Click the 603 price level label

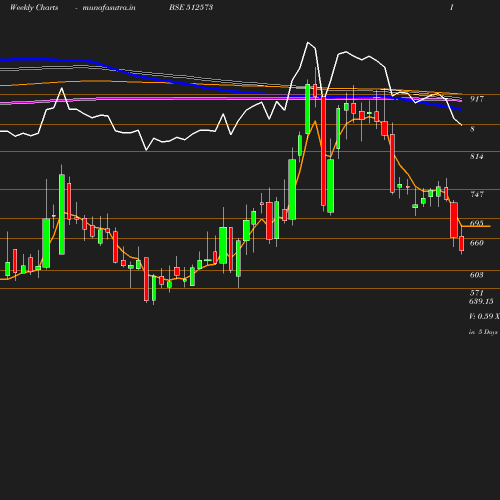(x=477, y=275)
